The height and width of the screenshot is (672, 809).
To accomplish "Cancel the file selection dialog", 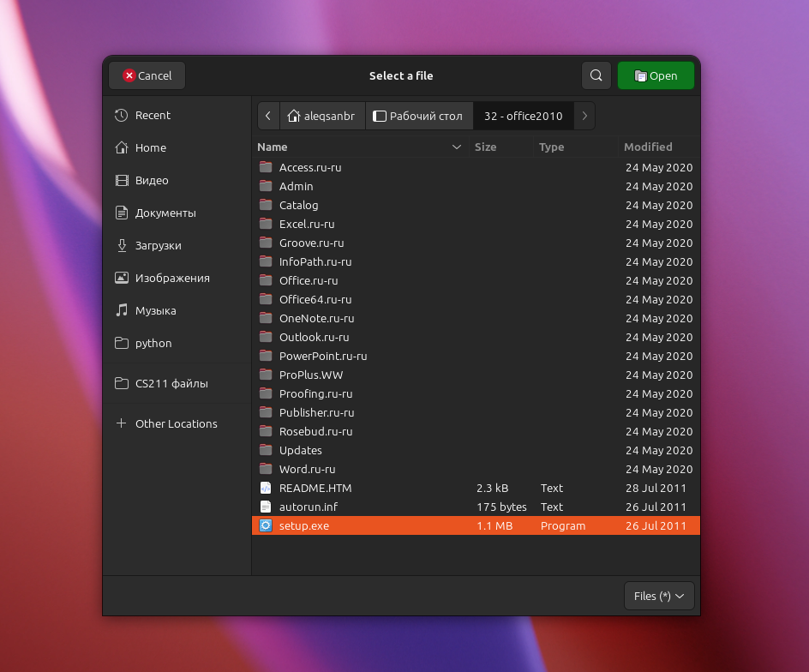I will click(x=147, y=75).
